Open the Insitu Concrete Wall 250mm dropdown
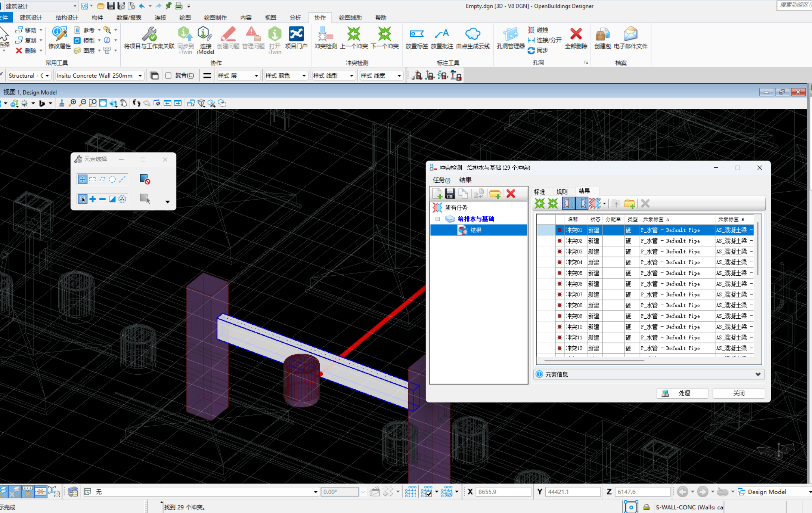This screenshot has height=513, width=812. click(x=140, y=76)
